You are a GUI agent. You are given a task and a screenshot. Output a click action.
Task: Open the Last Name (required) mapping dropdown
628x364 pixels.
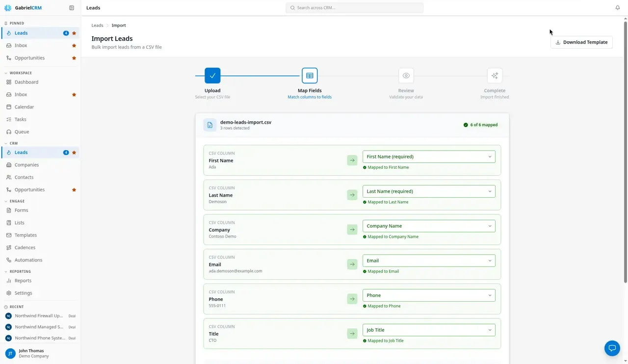click(429, 191)
